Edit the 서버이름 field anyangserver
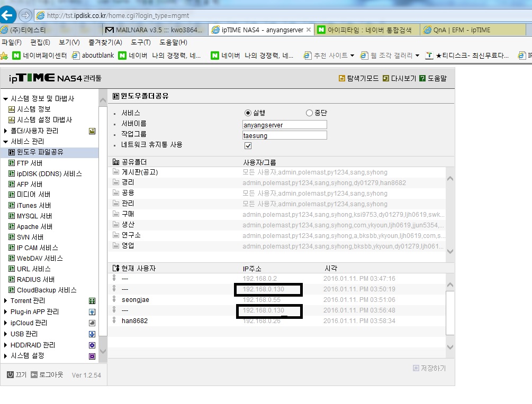The width and height of the screenshot is (532, 404). pos(285,125)
